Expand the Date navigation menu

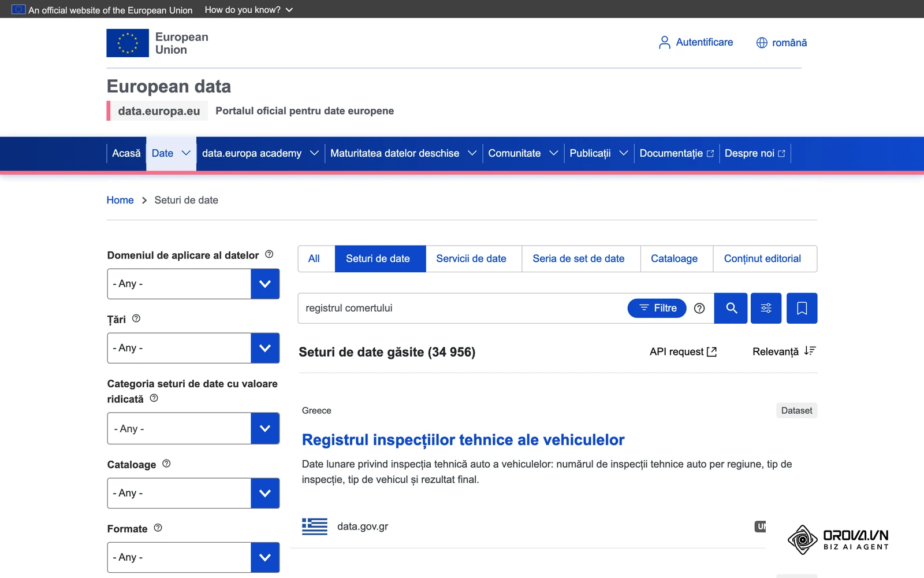coord(171,153)
